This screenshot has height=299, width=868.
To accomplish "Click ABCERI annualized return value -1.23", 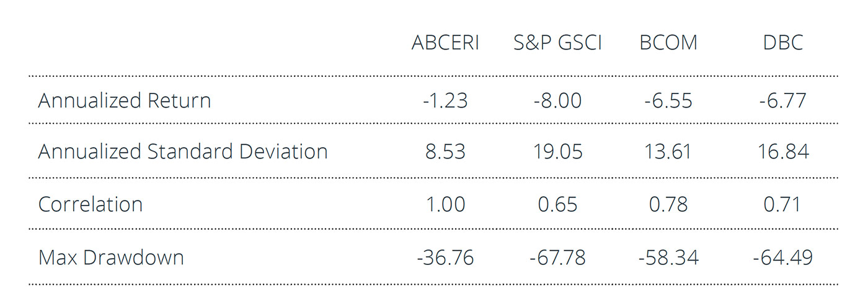I will click(x=445, y=100).
